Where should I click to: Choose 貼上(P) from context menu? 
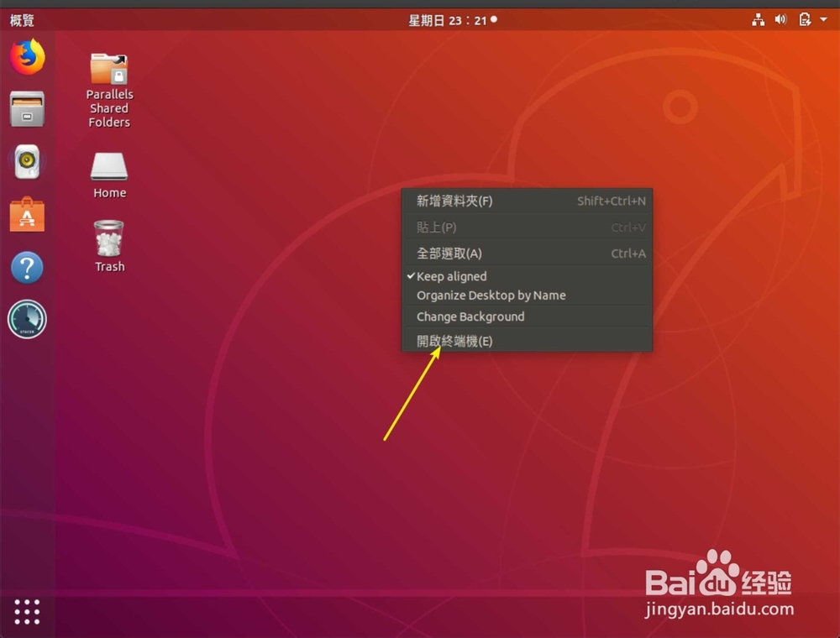(x=527, y=227)
